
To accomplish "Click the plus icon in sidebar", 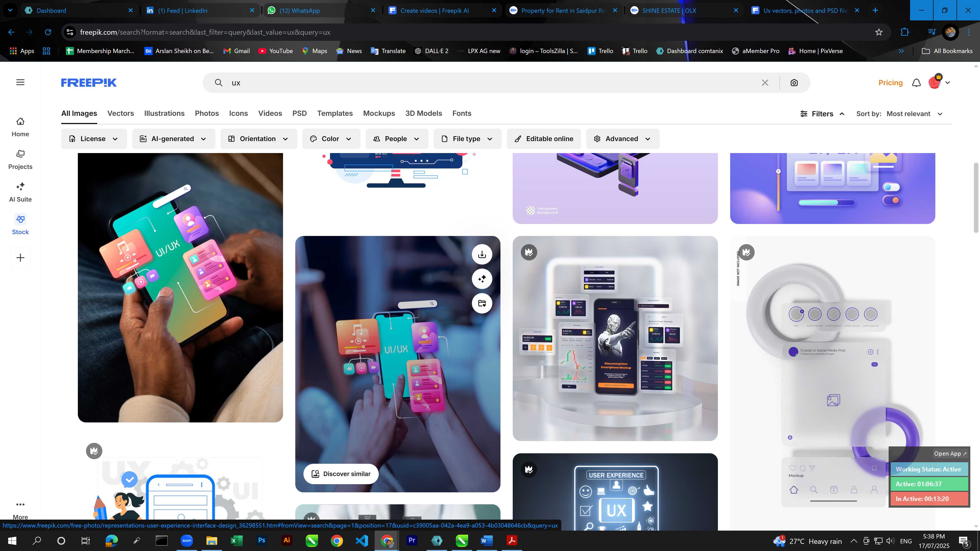I will click(20, 257).
